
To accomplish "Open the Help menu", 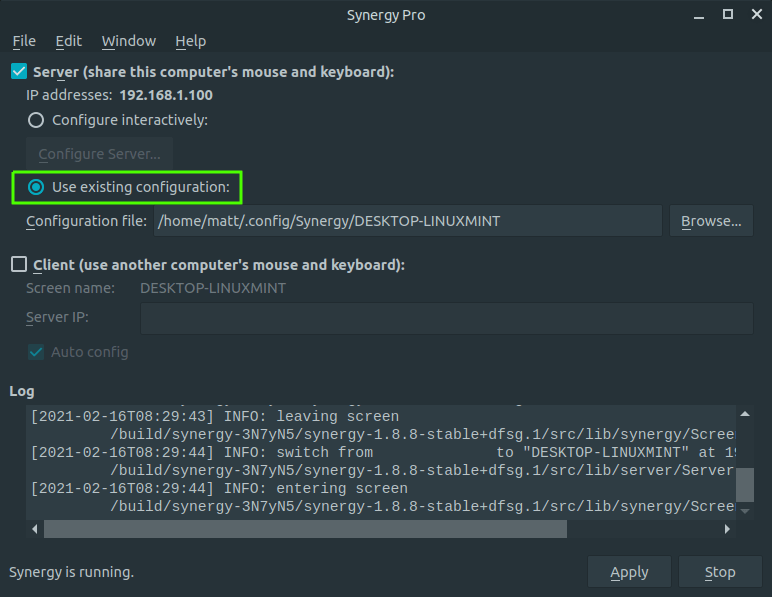I will (190, 41).
